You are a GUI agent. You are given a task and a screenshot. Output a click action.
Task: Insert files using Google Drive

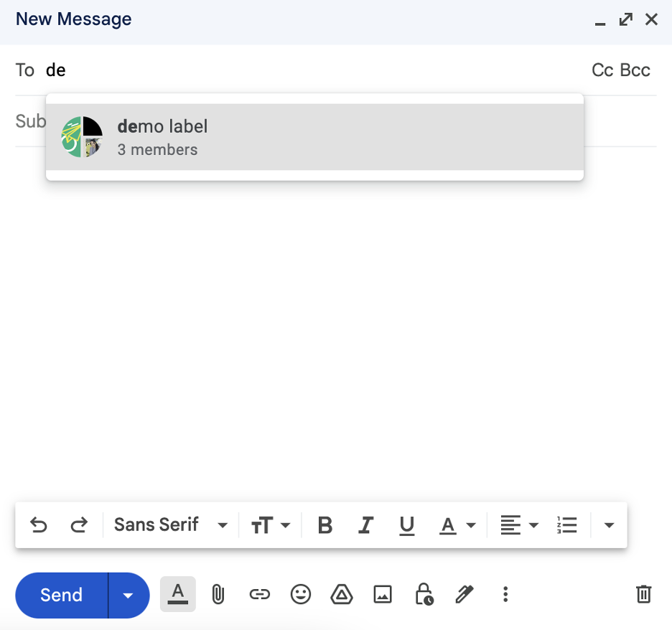[x=342, y=594]
